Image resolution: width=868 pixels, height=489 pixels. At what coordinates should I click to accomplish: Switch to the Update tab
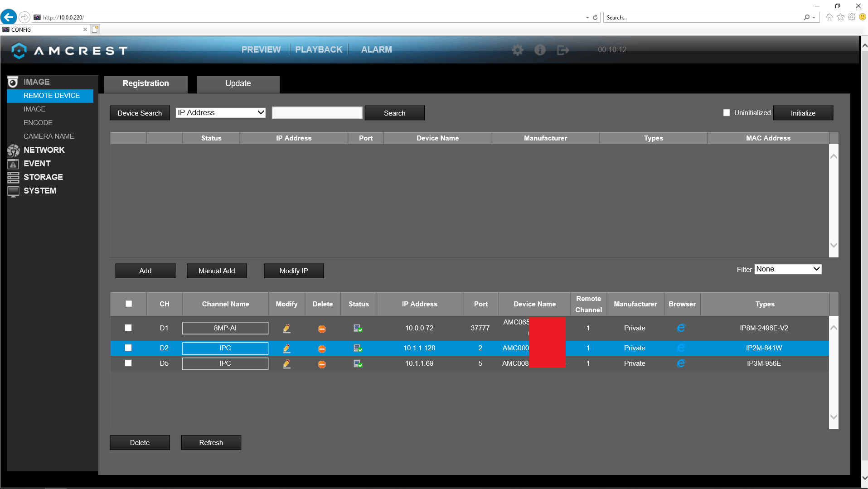click(x=238, y=84)
